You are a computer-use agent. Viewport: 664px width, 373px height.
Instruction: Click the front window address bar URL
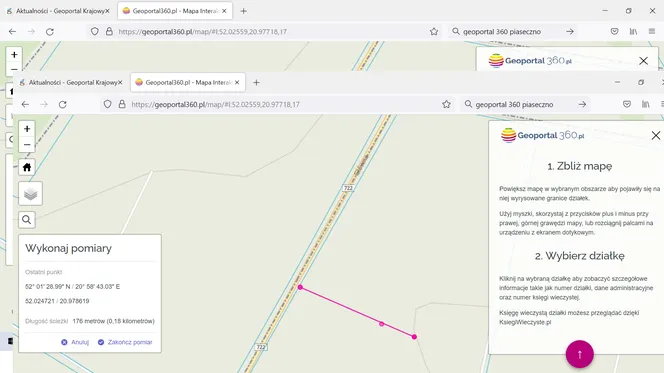click(215, 105)
